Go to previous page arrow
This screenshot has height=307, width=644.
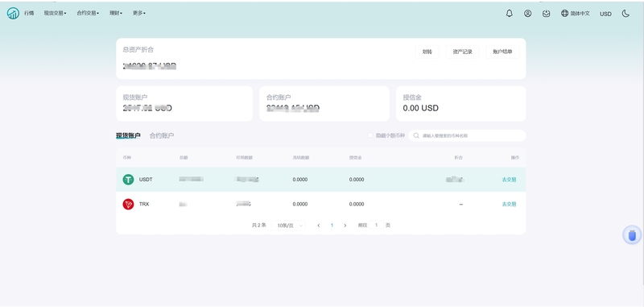(319, 226)
